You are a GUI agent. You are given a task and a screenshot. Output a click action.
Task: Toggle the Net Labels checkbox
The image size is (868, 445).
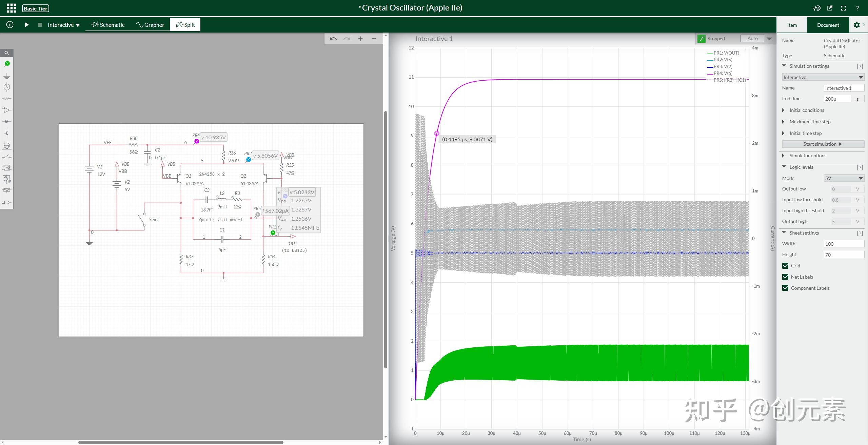point(785,277)
